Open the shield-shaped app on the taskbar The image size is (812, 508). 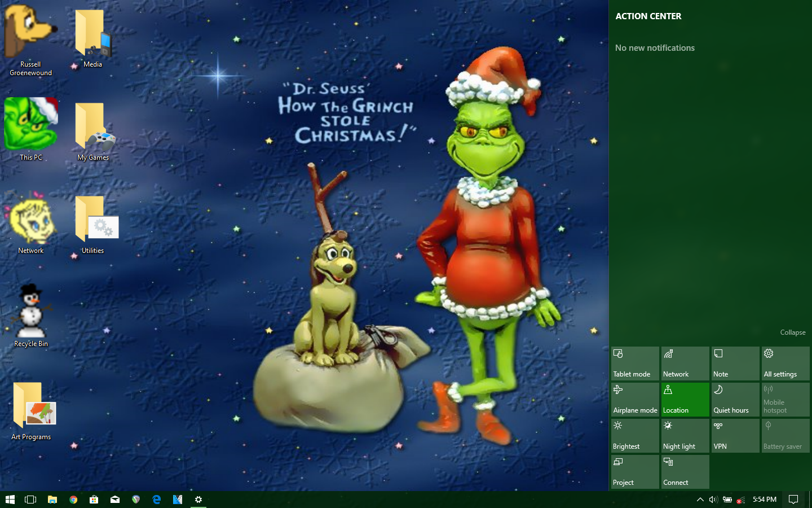pyautogui.click(x=136, y=500)
